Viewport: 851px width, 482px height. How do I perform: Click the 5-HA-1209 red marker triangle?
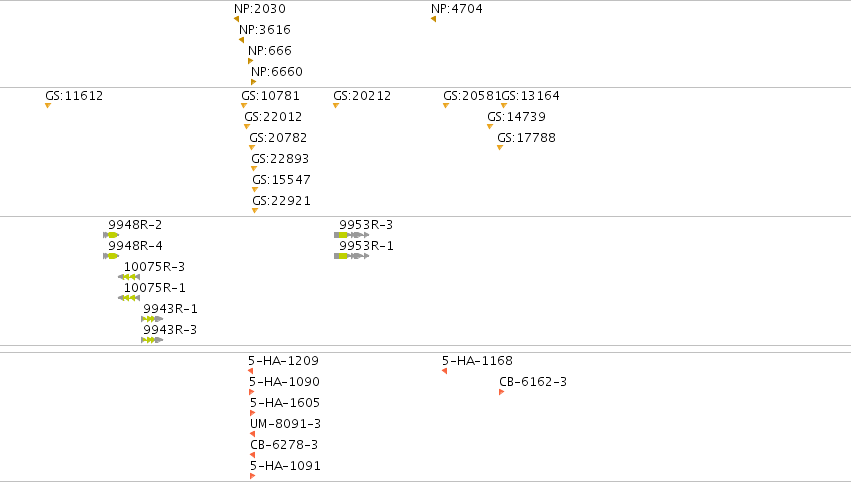251,371
